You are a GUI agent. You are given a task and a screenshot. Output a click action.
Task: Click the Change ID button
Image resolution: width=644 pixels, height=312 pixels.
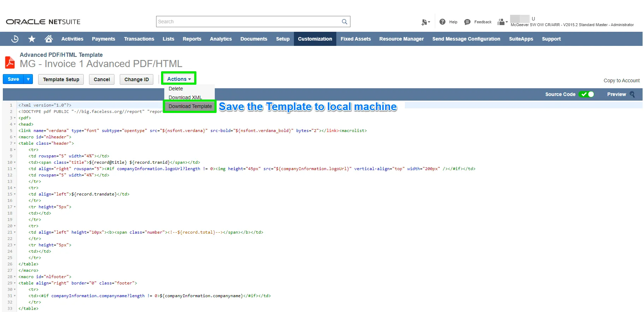[x=137, y=79]
